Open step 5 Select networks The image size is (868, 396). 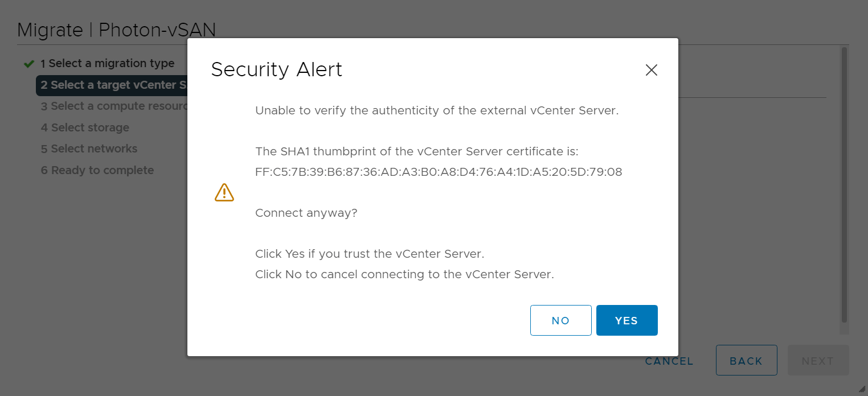[89, 148]
